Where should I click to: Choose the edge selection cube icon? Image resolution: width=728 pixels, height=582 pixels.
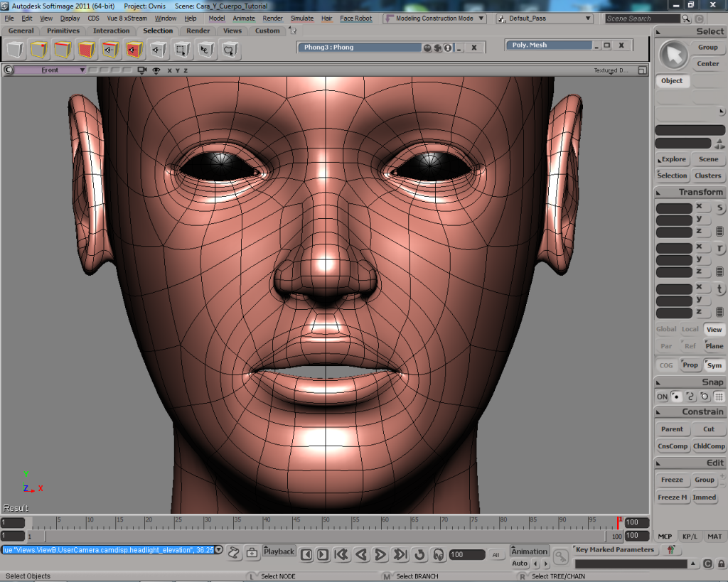click(x=63, y=50)
